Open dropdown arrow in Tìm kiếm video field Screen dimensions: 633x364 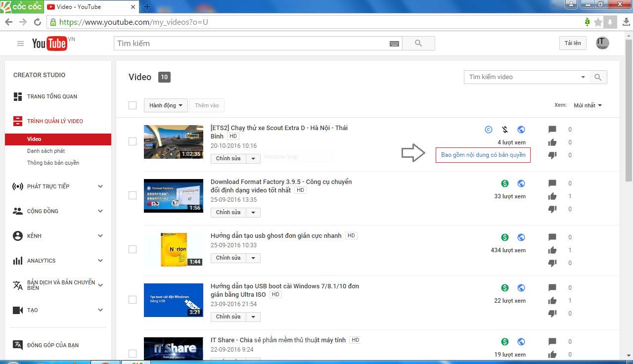[584, 77]
